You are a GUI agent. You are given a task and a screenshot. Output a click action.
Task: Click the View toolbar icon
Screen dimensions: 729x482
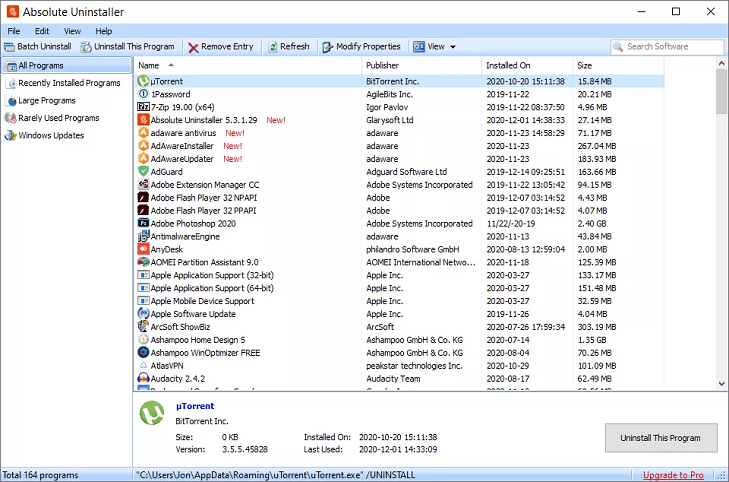(x=419, y=47)
